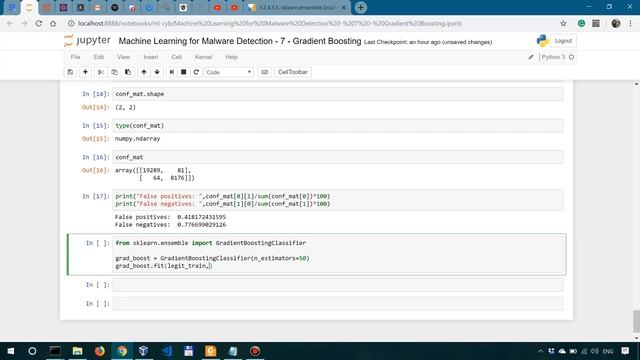The width and height of the screenshot is (640, 360).
Task: Click the pencil edit mode indicator
Action: [x=531, y=57]
